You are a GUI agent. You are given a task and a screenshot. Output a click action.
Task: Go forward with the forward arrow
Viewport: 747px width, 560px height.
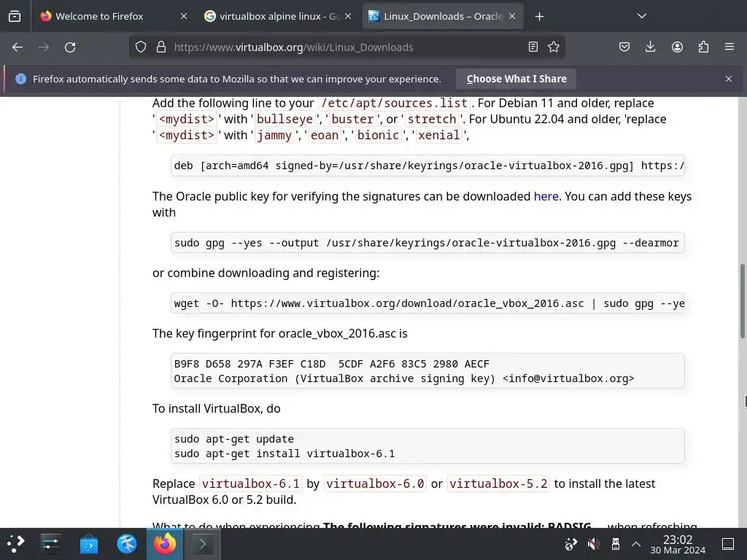click(x=43, y=47)
